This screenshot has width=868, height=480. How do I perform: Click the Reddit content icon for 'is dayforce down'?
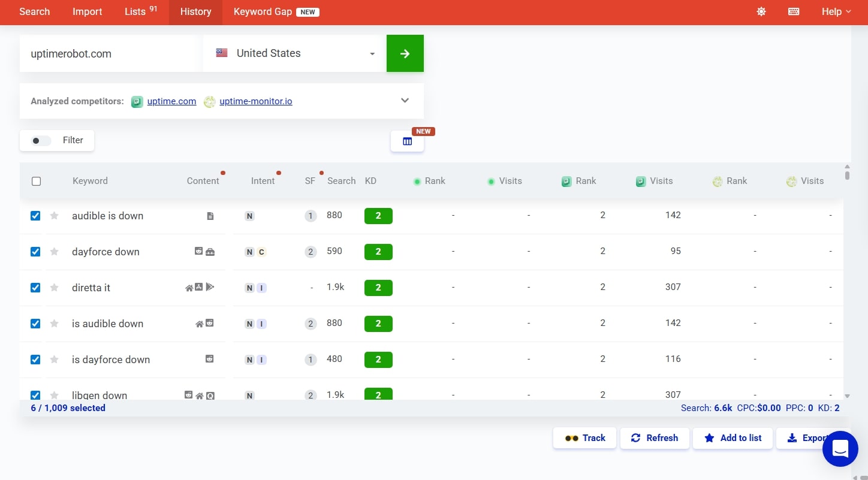(209, 358)
